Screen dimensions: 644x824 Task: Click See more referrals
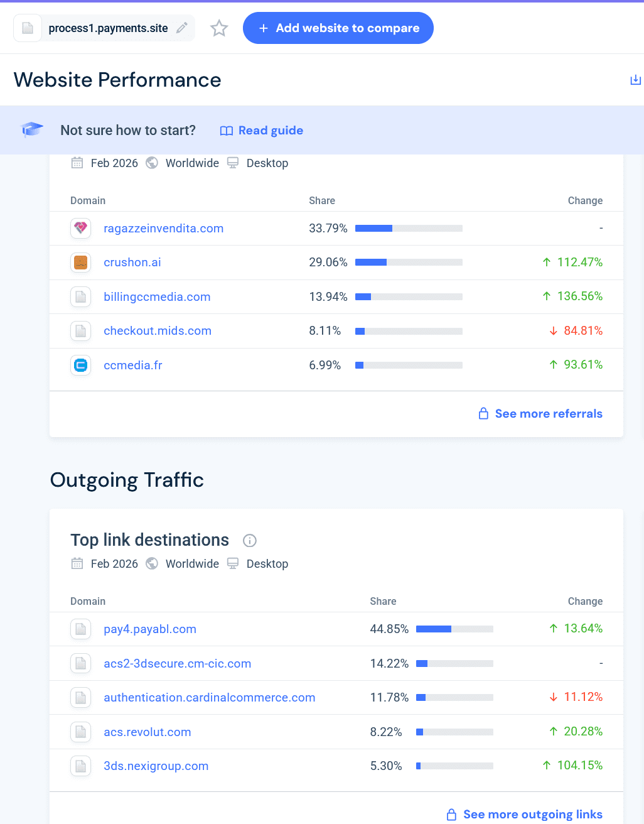click(x=549, y=413)
